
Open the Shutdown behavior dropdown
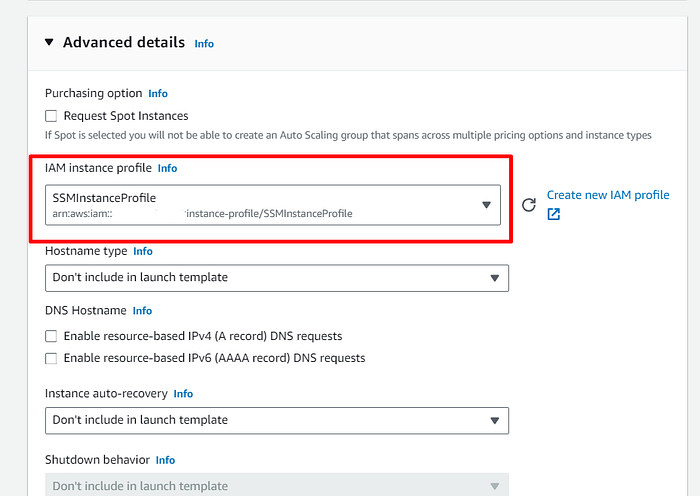[277, 486]
